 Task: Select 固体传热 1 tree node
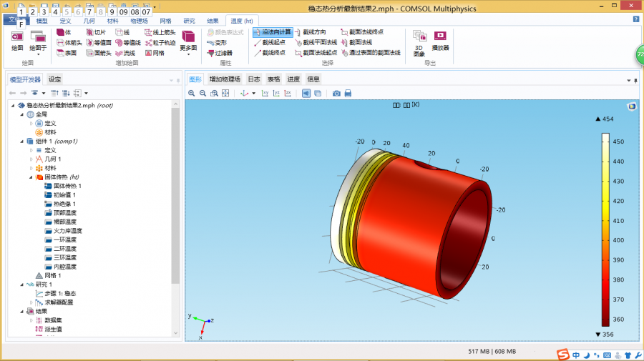coord(63,187)
